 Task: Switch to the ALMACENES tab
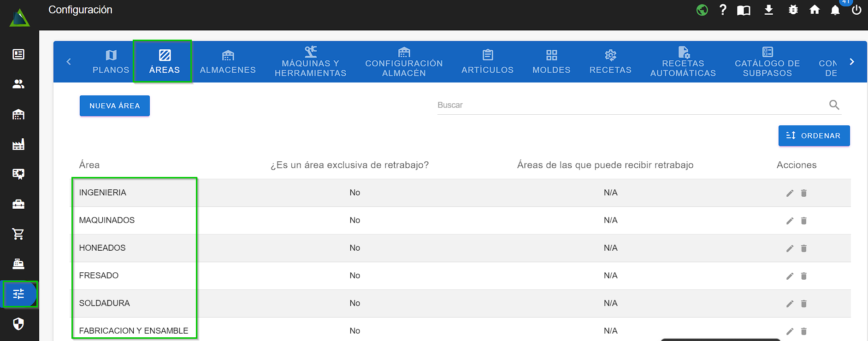228,62
